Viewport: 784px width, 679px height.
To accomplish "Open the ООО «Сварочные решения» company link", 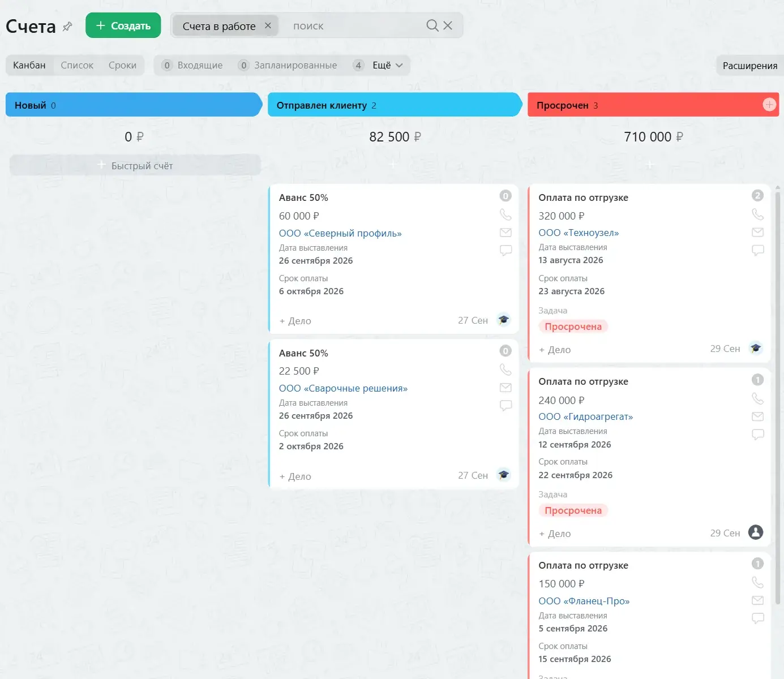I will (343, 388).
